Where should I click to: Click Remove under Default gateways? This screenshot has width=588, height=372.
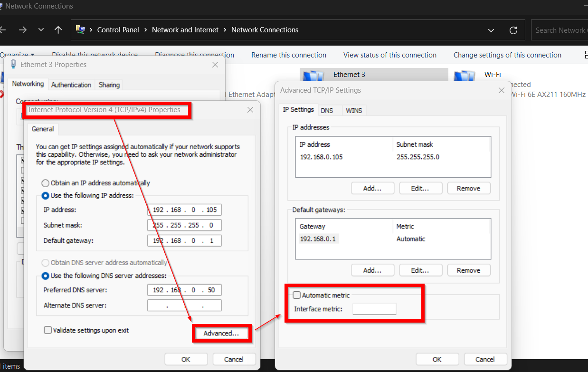(x=469, y=270)
